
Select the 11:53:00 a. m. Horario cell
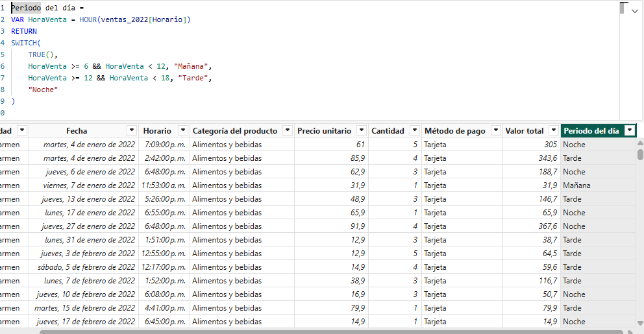pos(164,185)
